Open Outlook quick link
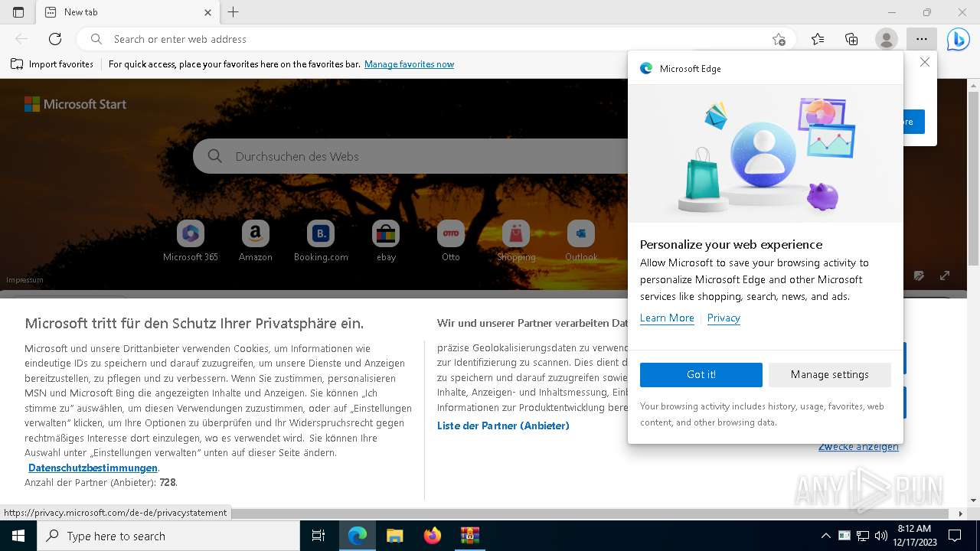The image size is (980, 551). (581, 241)
